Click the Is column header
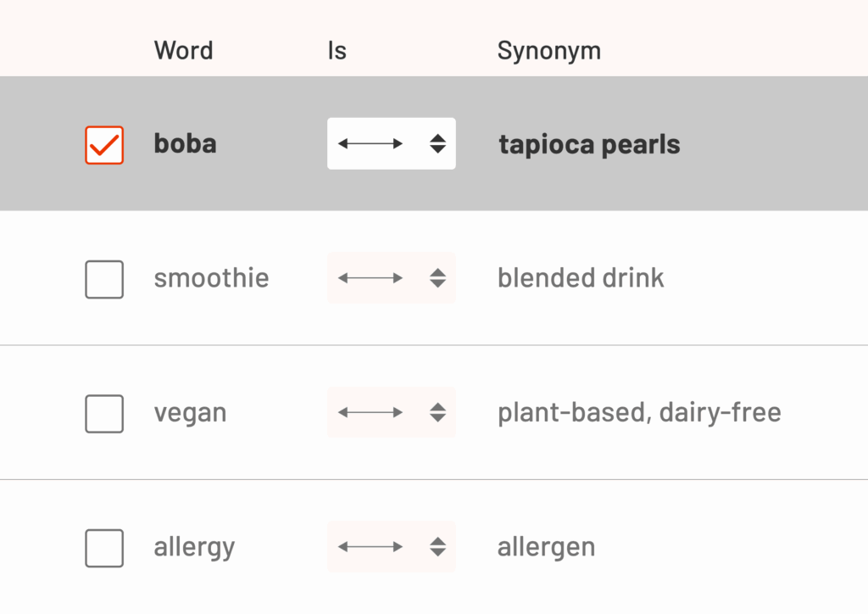 point(337,51)
